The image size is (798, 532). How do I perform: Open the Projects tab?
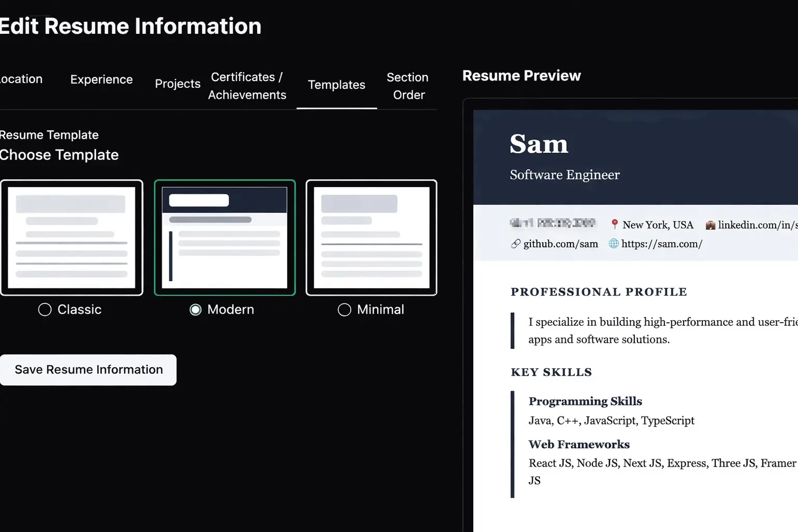coord(177,83)
